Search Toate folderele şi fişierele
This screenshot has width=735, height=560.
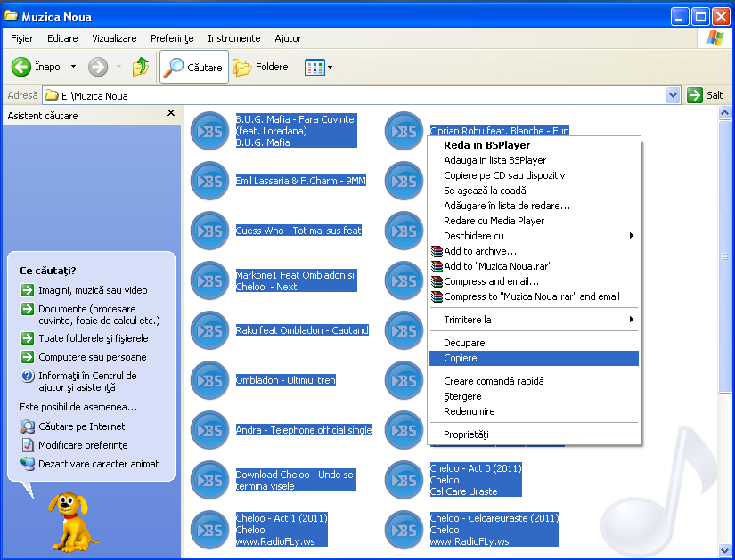tap(85, 338)
